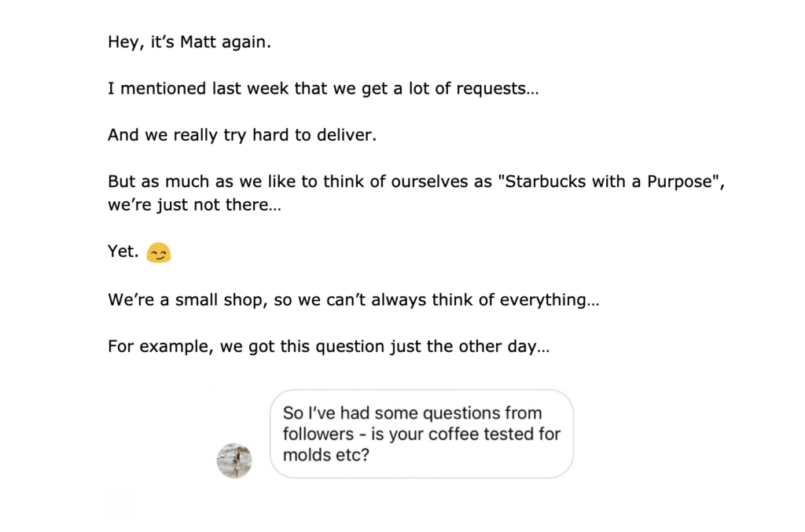The width and height of the screenshot is (805, 532).
Task: Select the message bubble about coffee molds
Action: tap(421, 434)
